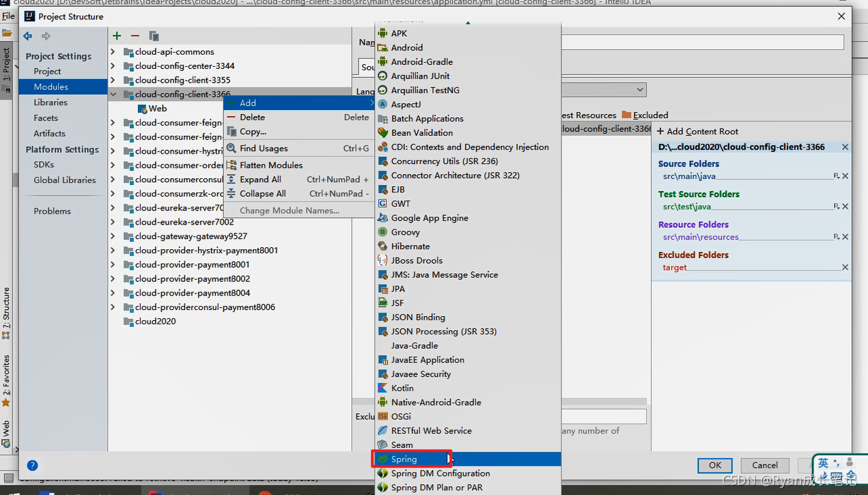Click the Google App Engine icon
This screenshot has width=868, height=495.
(383, 218)
